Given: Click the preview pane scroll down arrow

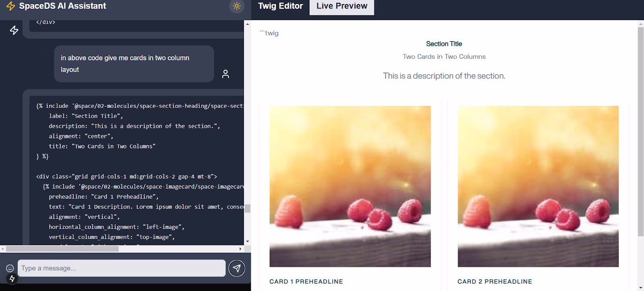Looking at the screenshot, I should click(x=641, y=288).
